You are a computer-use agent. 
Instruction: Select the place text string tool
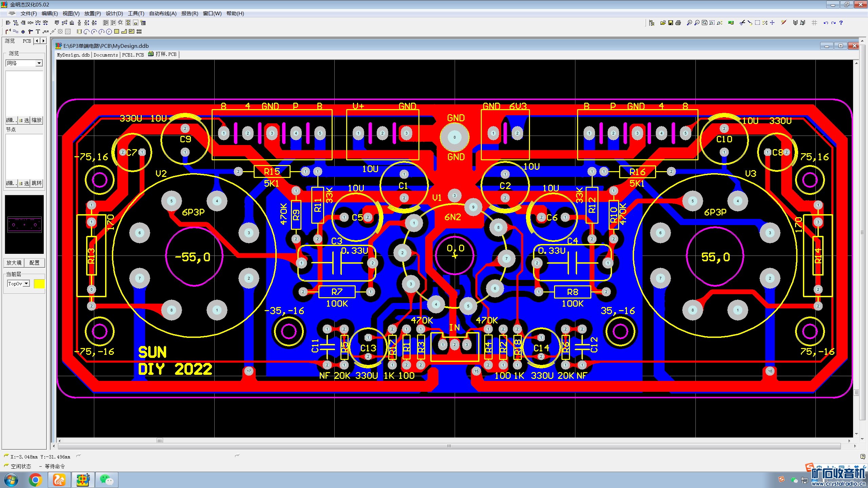(38, 32)
